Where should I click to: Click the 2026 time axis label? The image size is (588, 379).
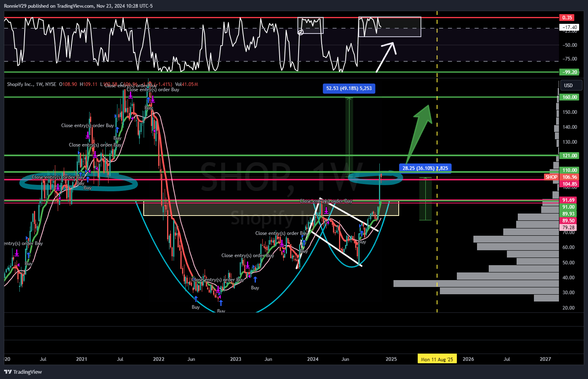point(468,359)
